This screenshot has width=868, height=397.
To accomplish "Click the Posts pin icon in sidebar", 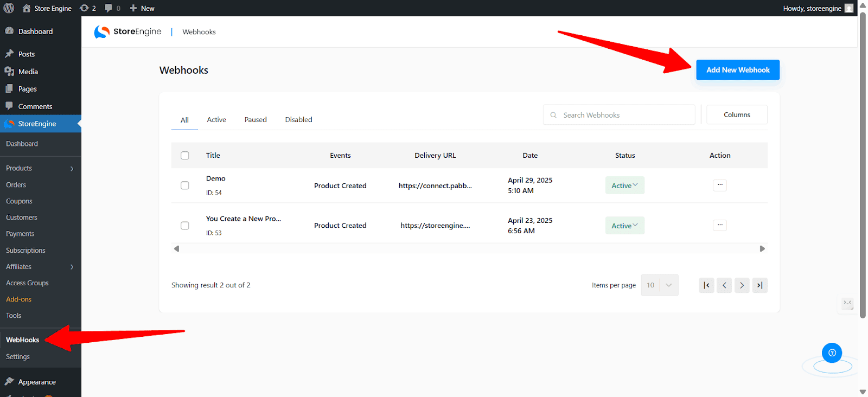I will (9, 54).
